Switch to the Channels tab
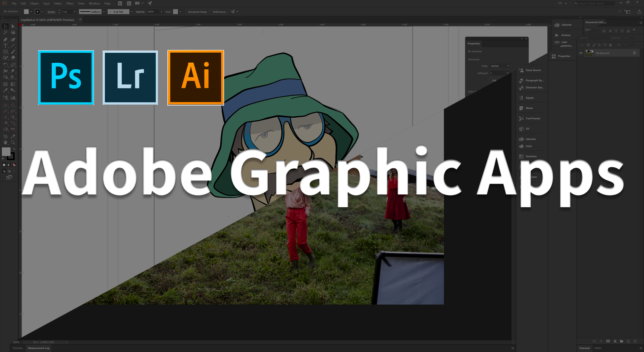The image size is (644, 352). pyautogui.click(x=584, y=348)
